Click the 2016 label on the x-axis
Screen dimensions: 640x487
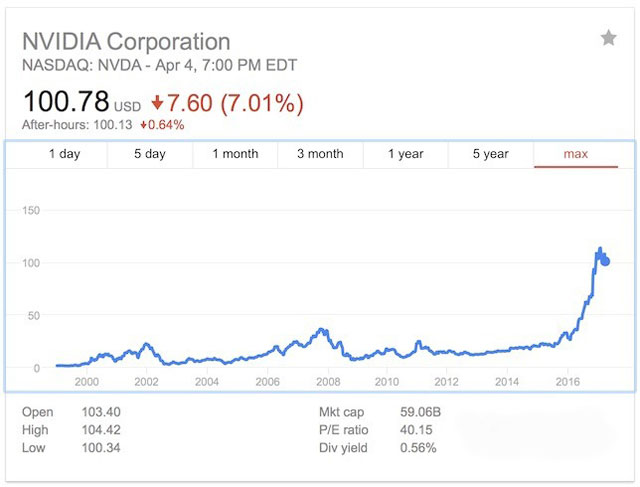567,381
